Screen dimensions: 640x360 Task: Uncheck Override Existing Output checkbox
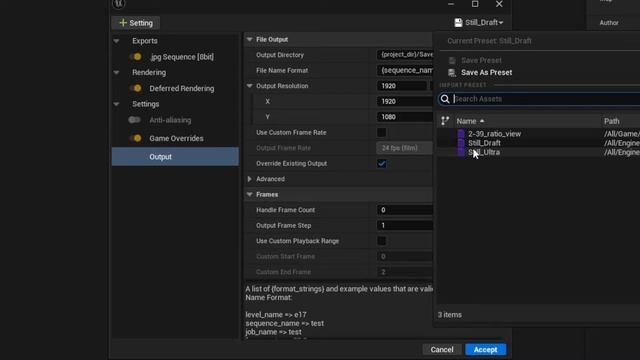(381, 163)
